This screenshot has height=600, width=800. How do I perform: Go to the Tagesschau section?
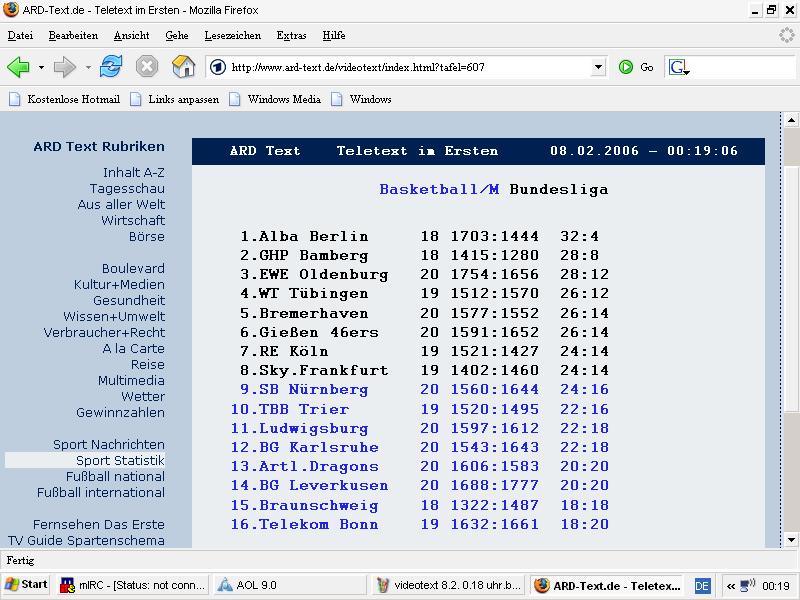pyautogui.click(x=127, y=188)
